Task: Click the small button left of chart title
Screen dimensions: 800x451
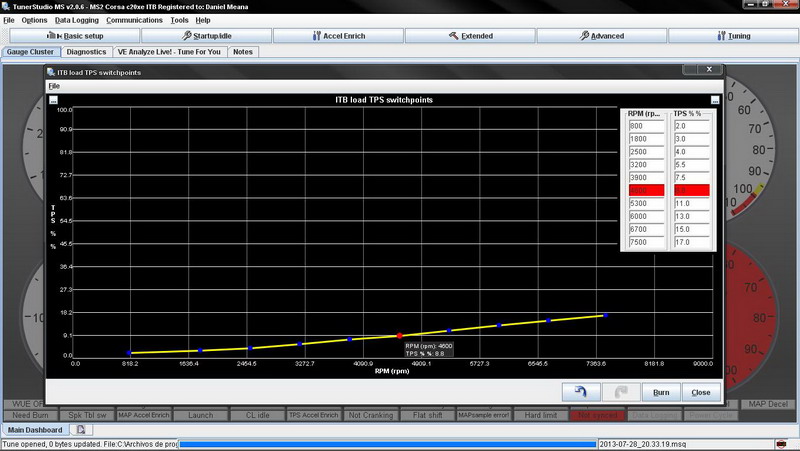Action: coord(53,101)
